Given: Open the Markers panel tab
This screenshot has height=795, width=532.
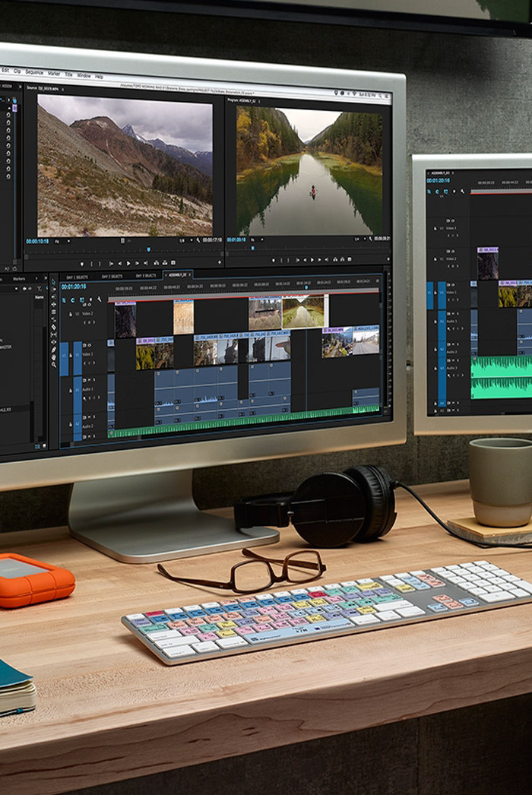Looking at the screenshot, I should [x=19, y=279].
